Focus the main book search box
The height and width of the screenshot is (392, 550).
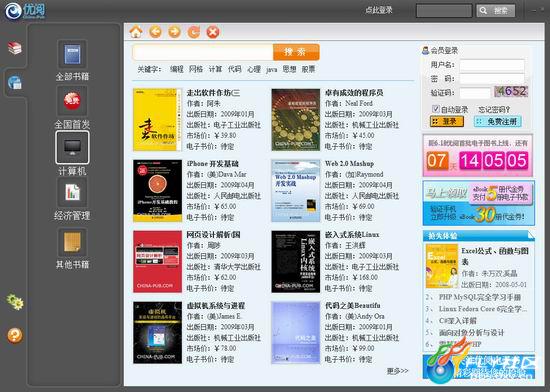point(203,52)
